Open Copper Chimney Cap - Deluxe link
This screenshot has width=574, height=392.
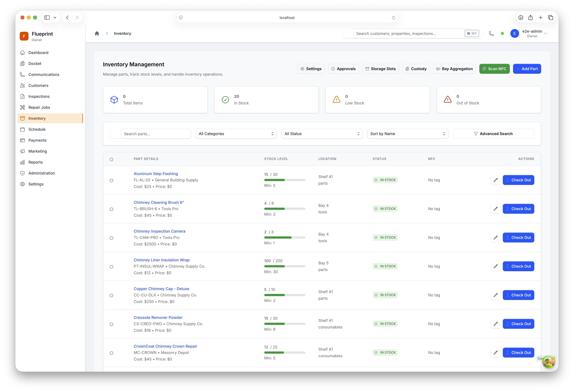point(161,288)
